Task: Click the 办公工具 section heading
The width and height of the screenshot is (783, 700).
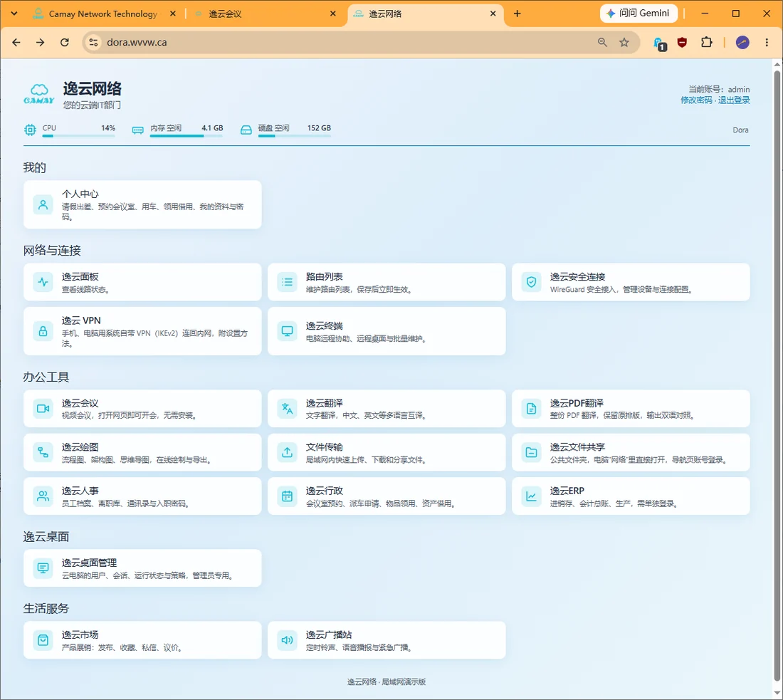Action: 46,377
